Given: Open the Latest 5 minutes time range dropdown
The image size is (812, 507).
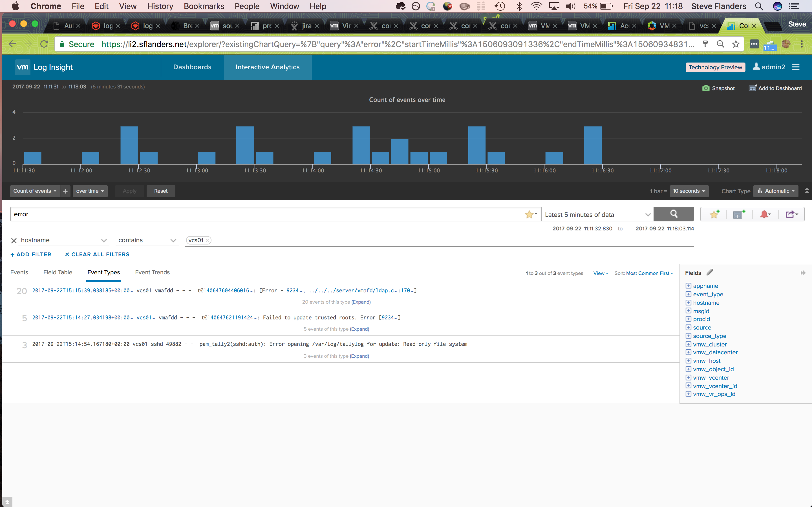Looking at the screenshot, I should pos(597,215).
